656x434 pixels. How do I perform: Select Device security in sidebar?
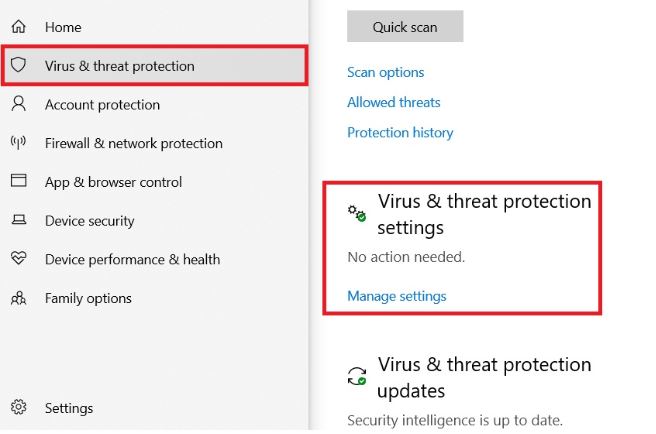point(89,221)
